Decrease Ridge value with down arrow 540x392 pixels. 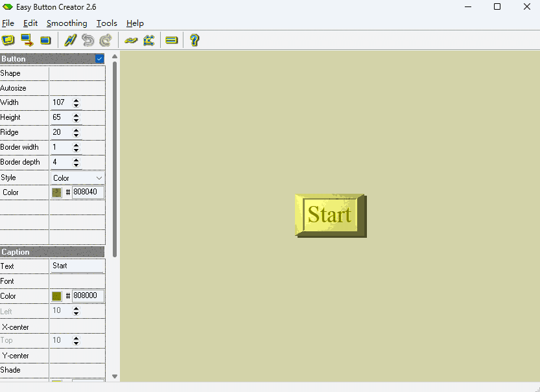pyautogui.click(x=75, y=134)
